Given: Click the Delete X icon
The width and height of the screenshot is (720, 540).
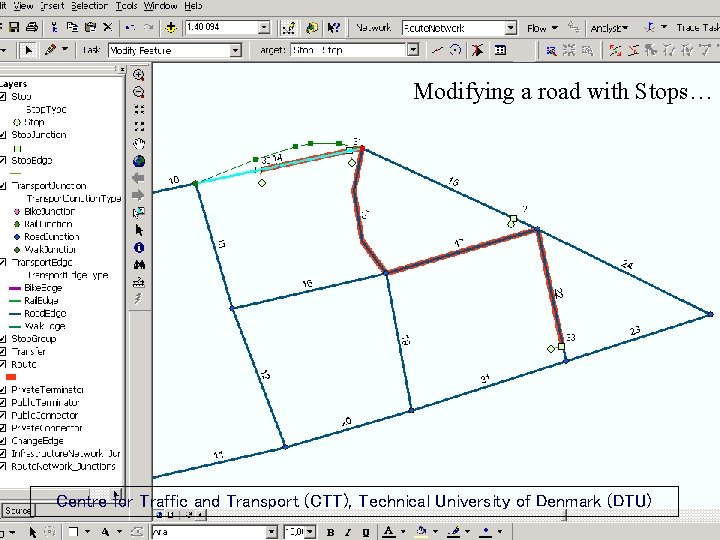Looking at the screenshot, I should click(108, 28).
